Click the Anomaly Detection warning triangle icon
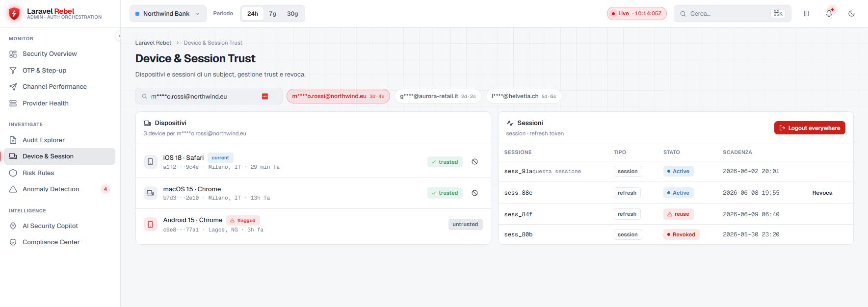The width and height of the screenshot is (868, 307). point(13,189)
